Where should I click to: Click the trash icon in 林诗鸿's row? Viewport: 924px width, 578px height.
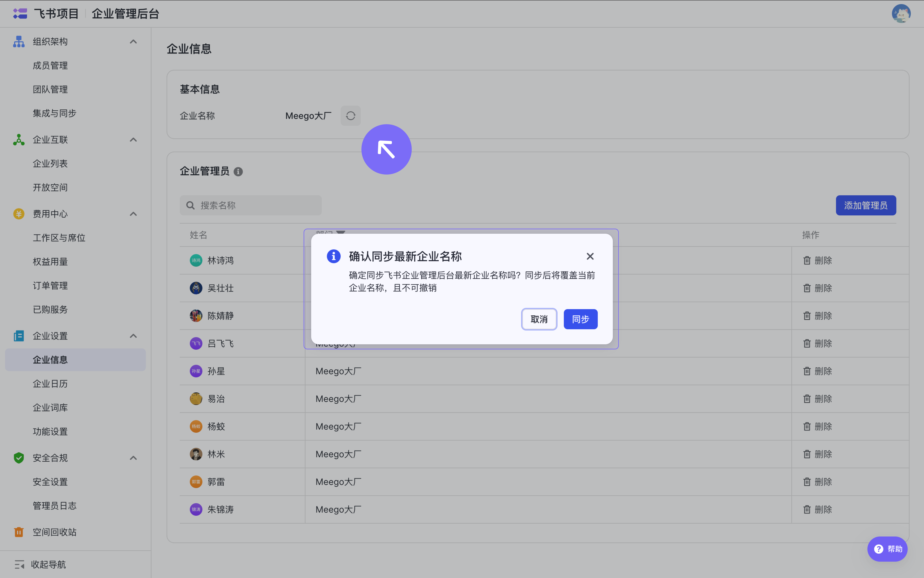coord(807,261)
